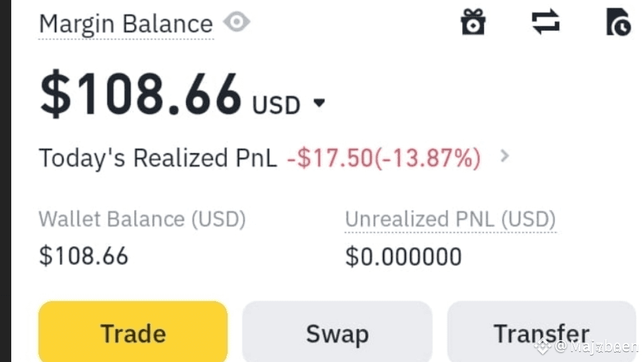Tap the Today's Realized PnL text
644x362 pixels.
pyautogui.click(x=157, y=158)
